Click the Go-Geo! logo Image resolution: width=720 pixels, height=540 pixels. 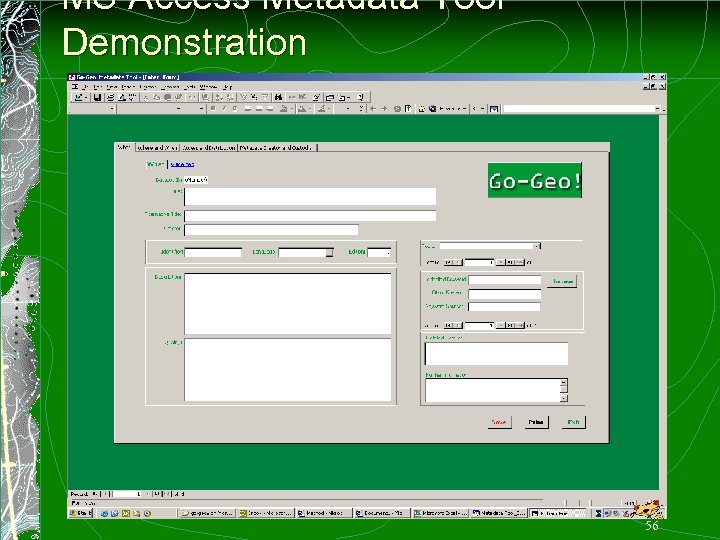534,180
